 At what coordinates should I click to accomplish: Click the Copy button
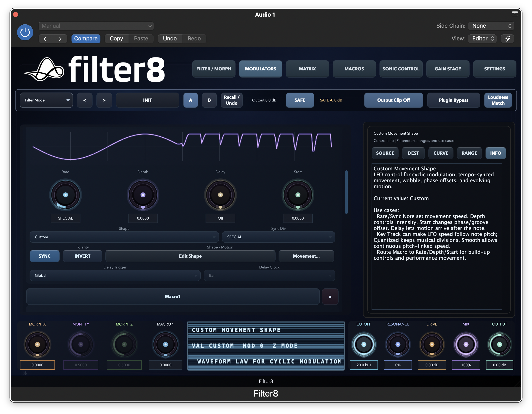click(116, 39)
